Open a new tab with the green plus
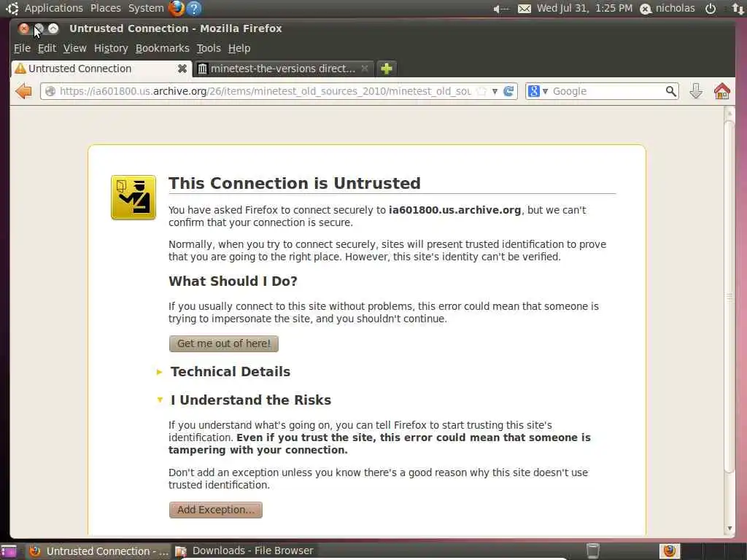Viewport: 747px width, 560px height. (x=387, y=69)
